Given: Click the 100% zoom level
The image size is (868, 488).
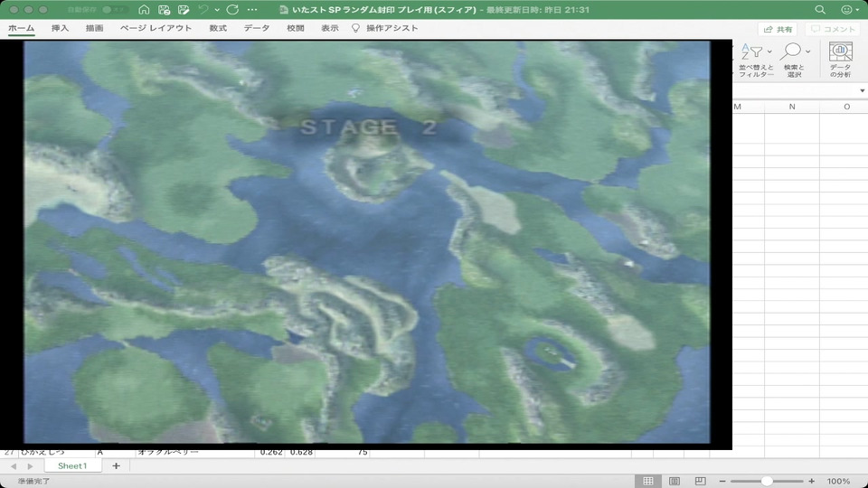Looking at the screenshot, I should [x=839, y=482].
